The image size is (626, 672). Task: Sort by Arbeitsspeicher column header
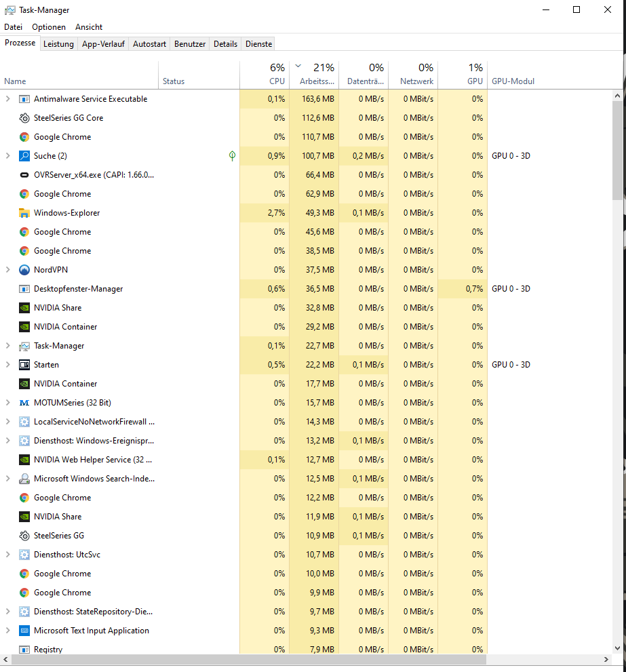tap(314, 75)
